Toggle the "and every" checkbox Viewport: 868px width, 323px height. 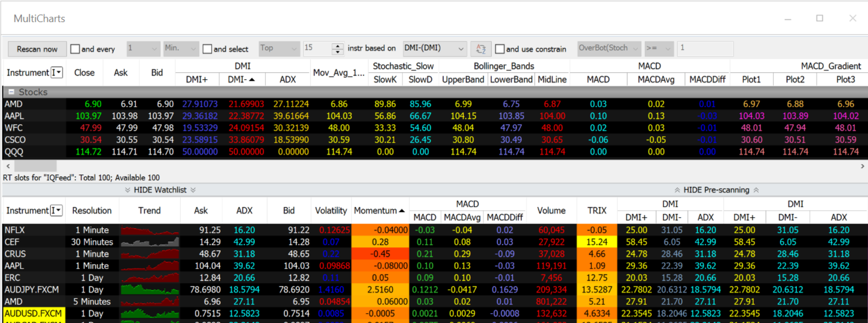(x=75, y=49)
